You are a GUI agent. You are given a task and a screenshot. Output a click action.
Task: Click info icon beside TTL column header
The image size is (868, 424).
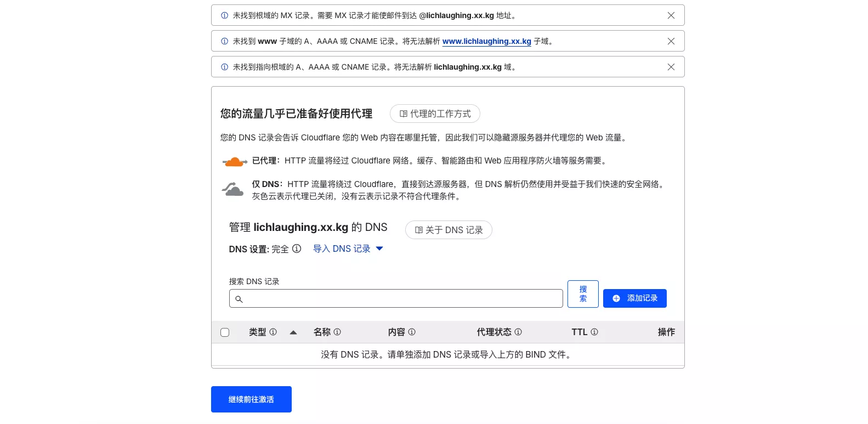(x=594, y=332)
